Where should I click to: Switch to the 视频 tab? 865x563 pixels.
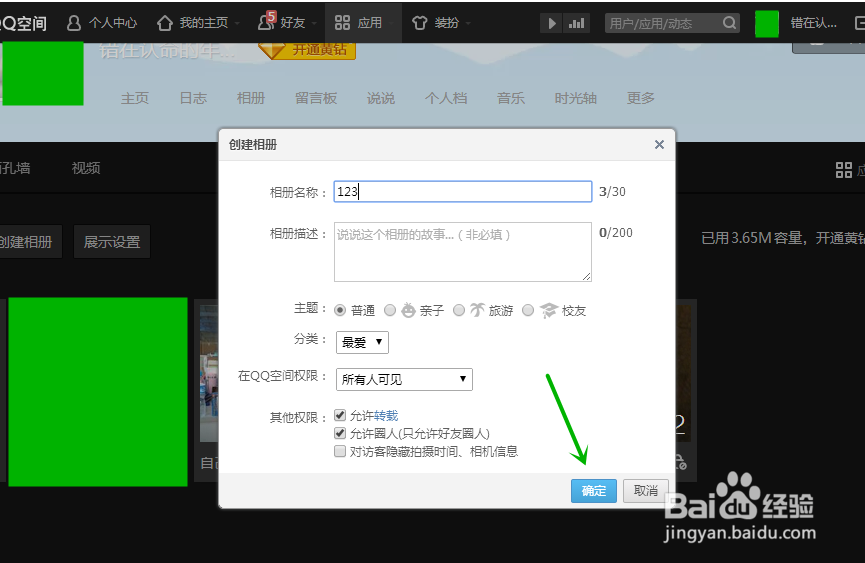(x=86, y=168)
